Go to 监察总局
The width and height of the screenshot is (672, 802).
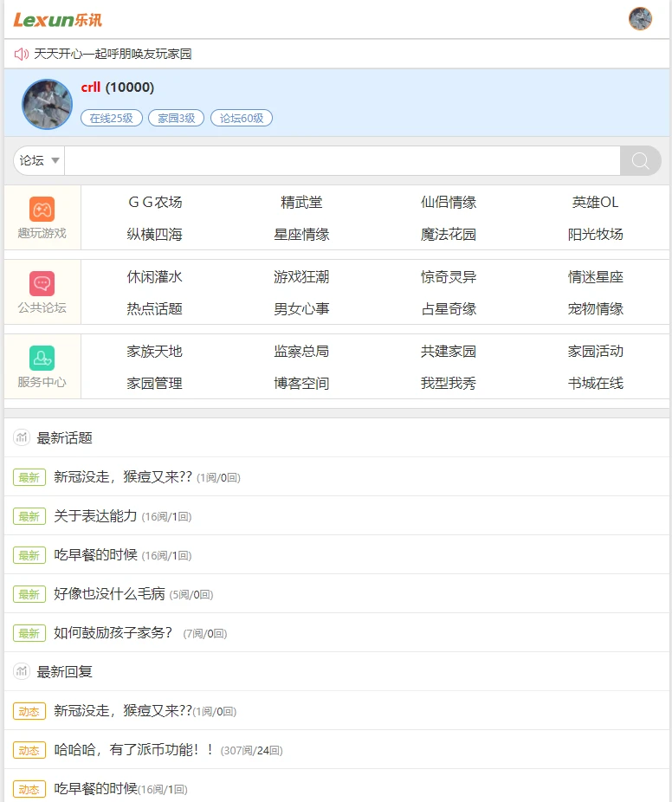[301, 351]
